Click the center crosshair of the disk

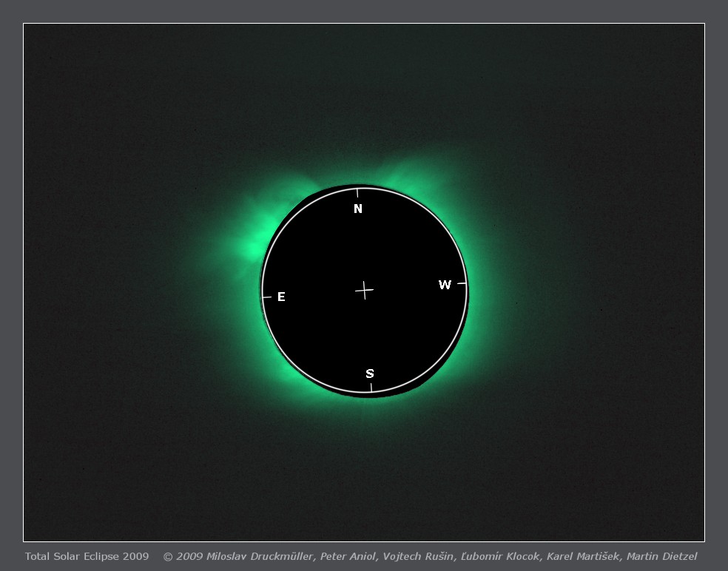(x=364, y=290)
